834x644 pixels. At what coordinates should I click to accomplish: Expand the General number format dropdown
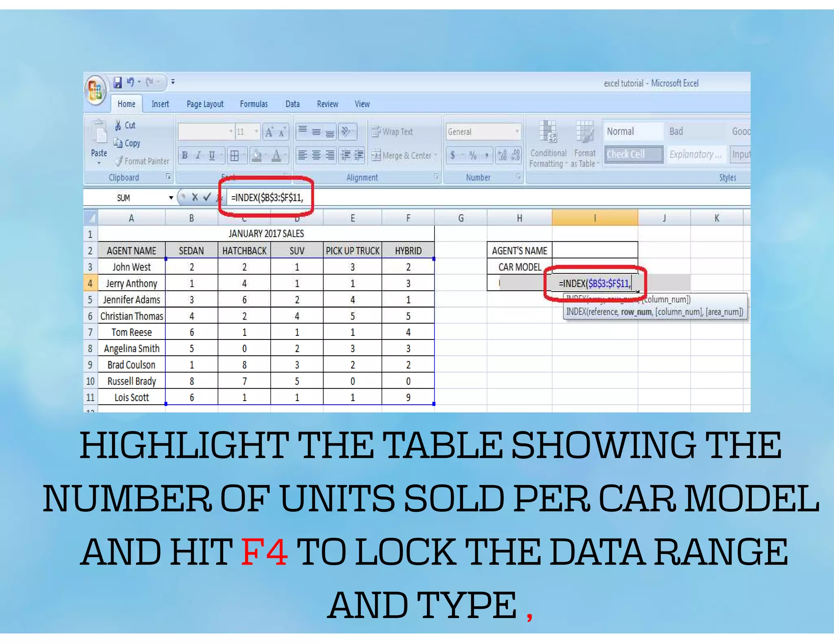(517, 131)
